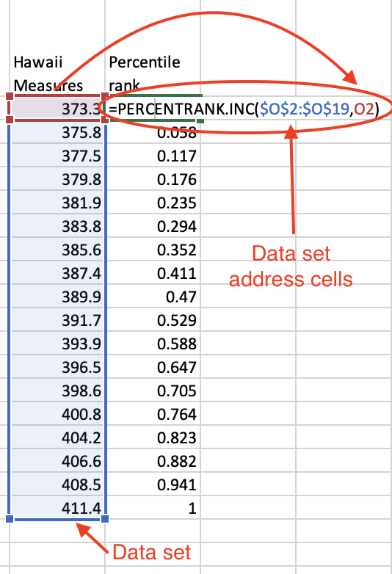This screenshot has height=574, width=392.
Task: Click the cell showing 0.705
Action: click(153, 390)
